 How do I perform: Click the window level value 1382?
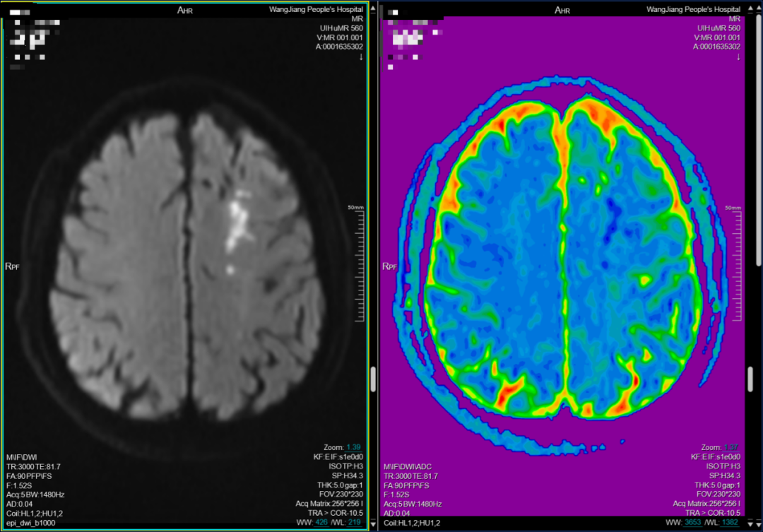click(730, 522)
